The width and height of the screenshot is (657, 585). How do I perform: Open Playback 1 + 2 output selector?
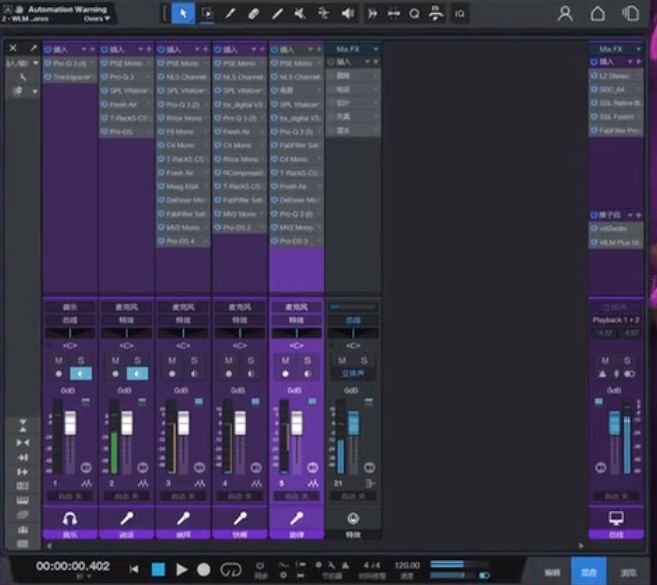click(616, 320)
